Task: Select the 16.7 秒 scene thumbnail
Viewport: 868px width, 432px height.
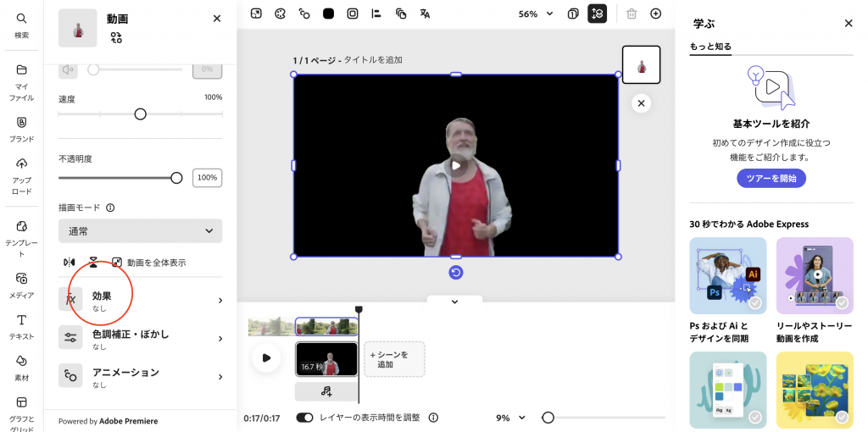Action: 326,359
